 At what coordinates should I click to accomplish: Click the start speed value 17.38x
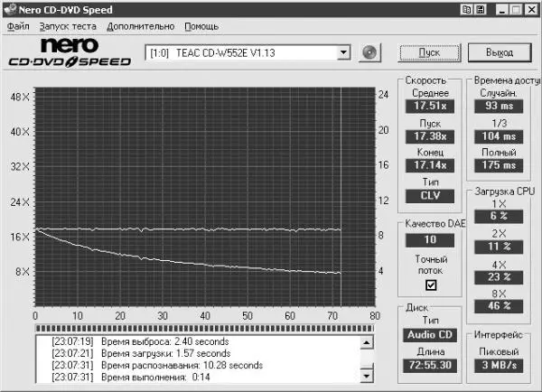click(430, 136)
